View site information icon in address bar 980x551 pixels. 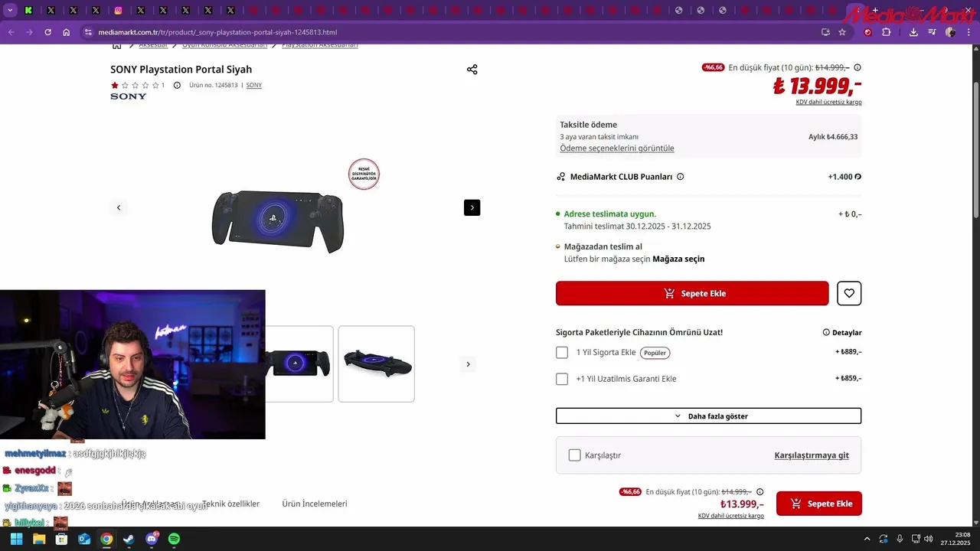[x=88, y=32]
